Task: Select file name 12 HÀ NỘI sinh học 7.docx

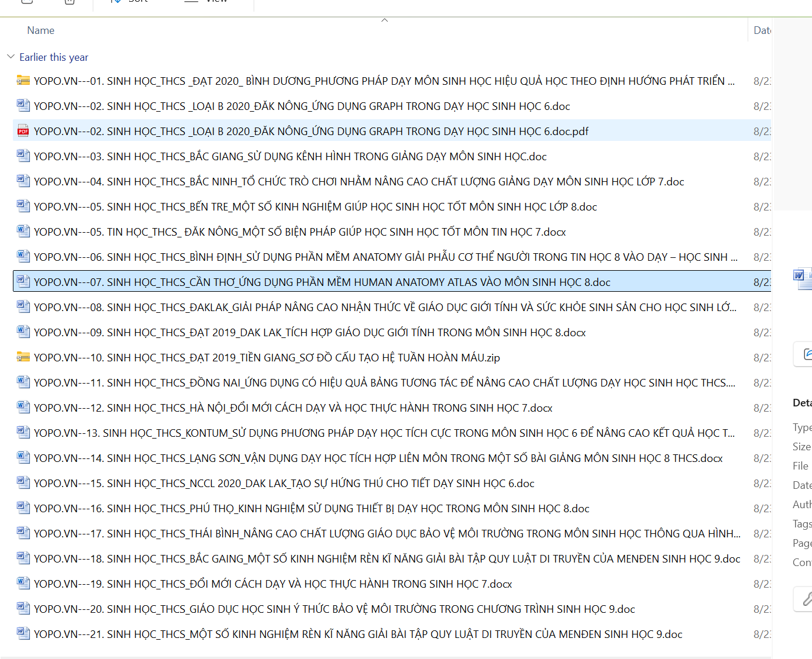Action: pyautogui.click(x=293, y=408)
